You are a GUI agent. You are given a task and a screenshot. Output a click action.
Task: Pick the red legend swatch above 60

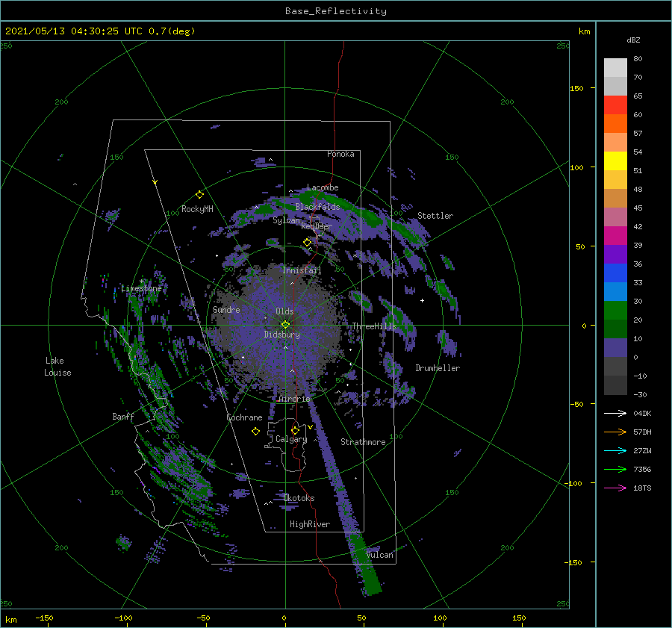615,105
